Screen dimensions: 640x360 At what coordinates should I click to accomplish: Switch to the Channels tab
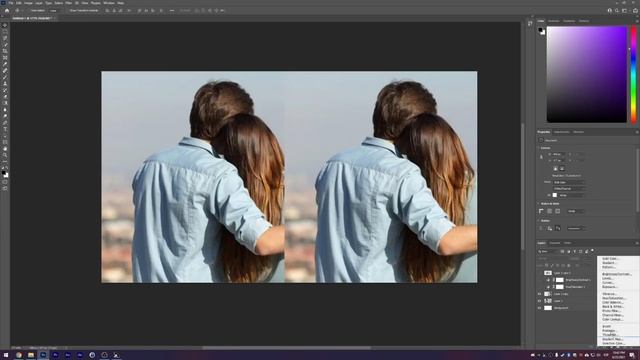[x=555, y=243]
